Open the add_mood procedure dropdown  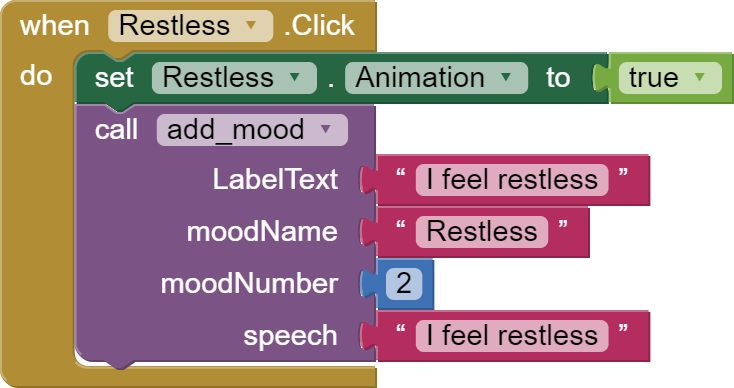(x=252, y=130)
